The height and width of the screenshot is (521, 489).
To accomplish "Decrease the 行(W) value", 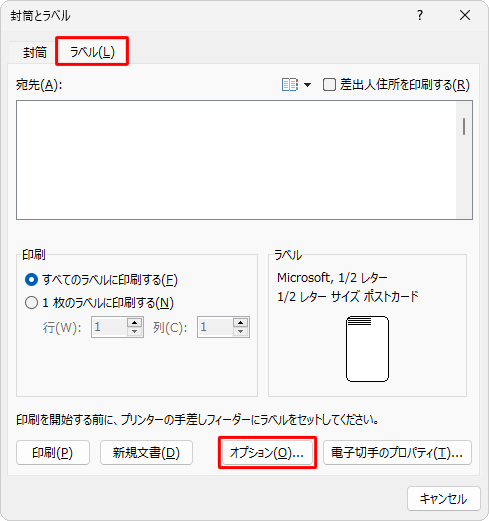I will (135, 332).
